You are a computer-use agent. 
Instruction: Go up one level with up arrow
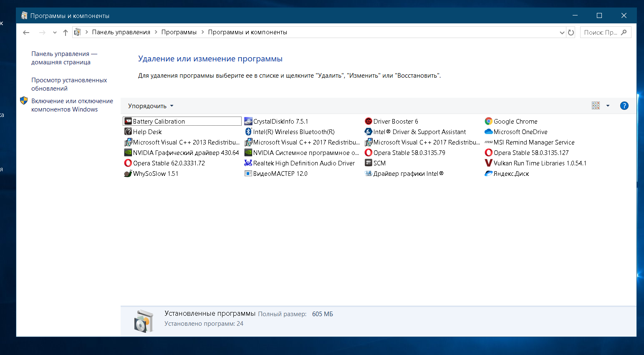pyautogui.click(x=66, y=32)
